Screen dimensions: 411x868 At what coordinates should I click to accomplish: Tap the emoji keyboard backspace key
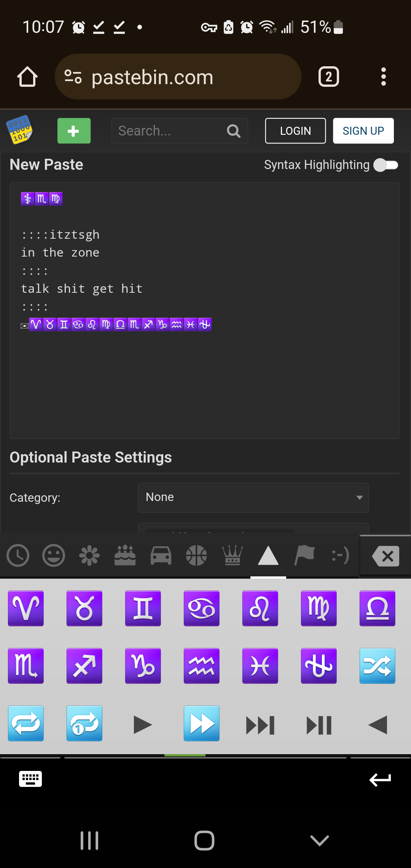coord(386,556)
